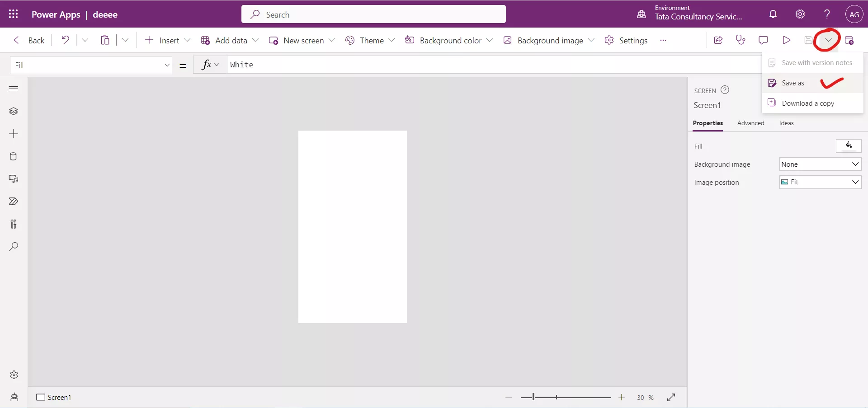Click the Back button
The height and width of the screenshot is (408, 868).
click(x=29, y=40)
